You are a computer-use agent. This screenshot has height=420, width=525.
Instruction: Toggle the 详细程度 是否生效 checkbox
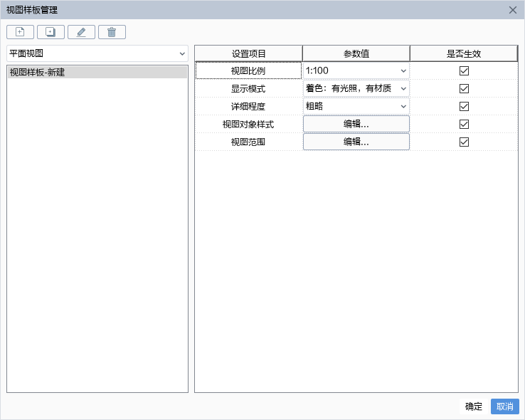click(x=464, y=106)
